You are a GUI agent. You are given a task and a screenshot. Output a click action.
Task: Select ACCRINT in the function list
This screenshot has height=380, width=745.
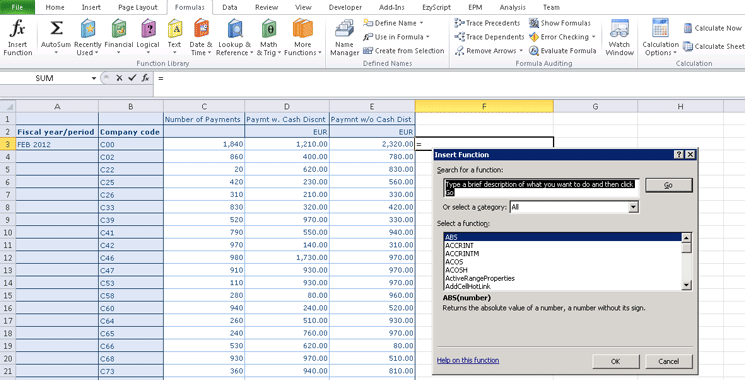(x=563, y=245)
